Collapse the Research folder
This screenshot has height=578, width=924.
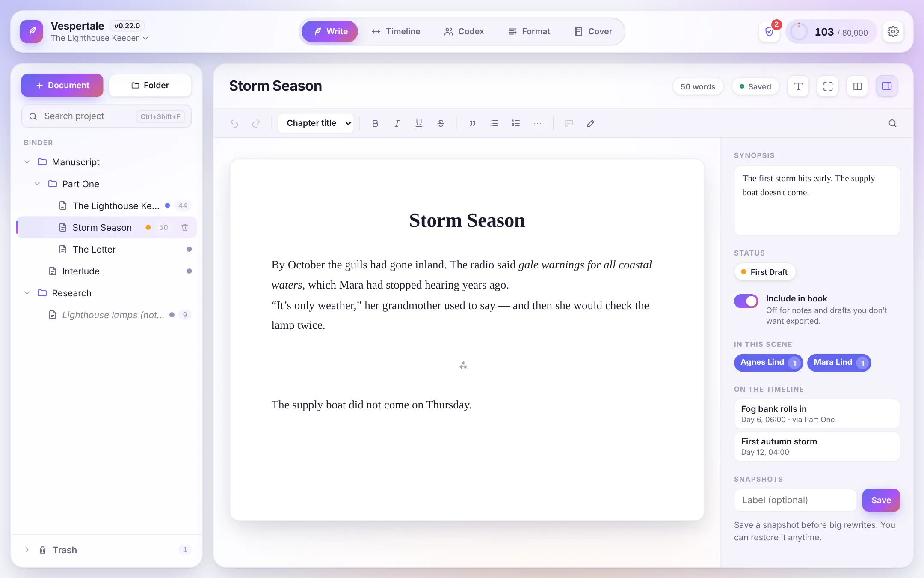tap(27, 293)
